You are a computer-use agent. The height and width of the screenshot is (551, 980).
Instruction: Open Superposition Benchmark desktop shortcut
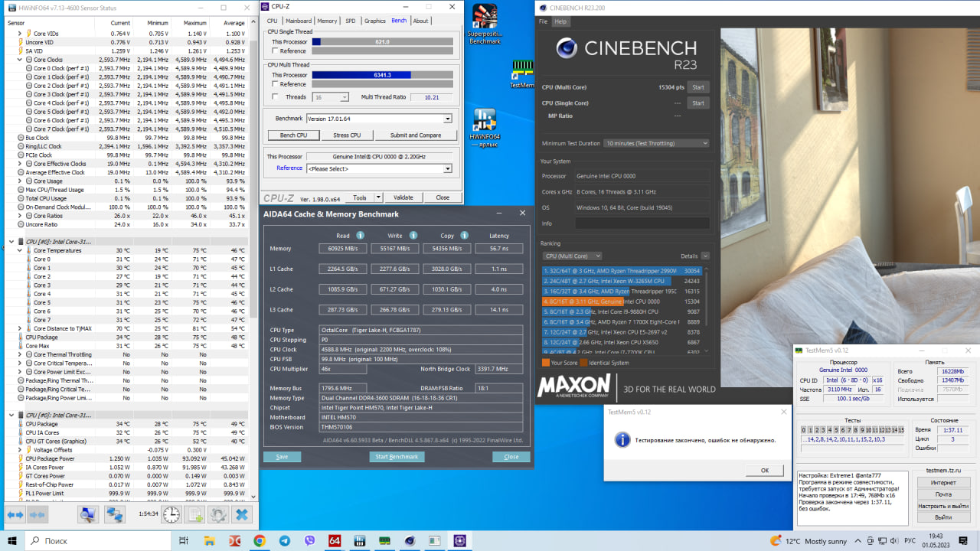pos(485,24)
